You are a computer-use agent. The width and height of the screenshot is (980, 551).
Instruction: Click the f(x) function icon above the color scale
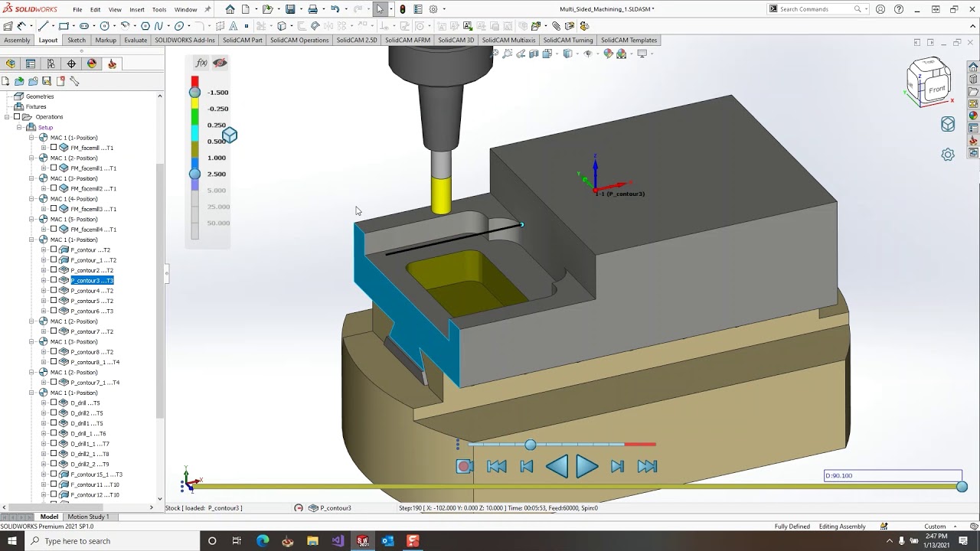201,63
